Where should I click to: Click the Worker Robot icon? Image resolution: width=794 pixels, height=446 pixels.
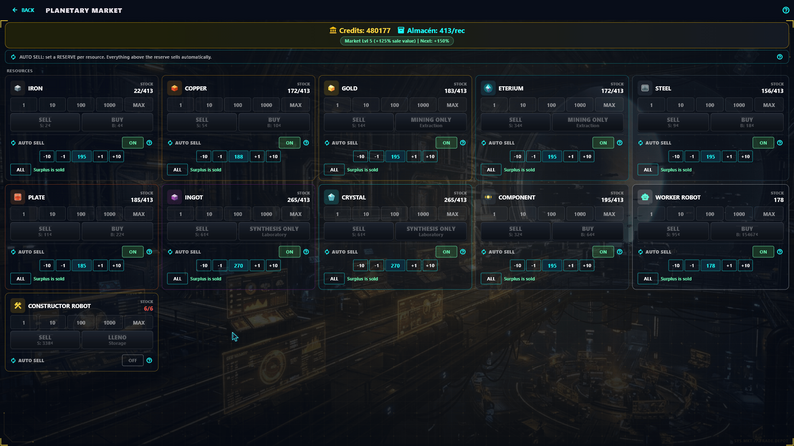645,197
